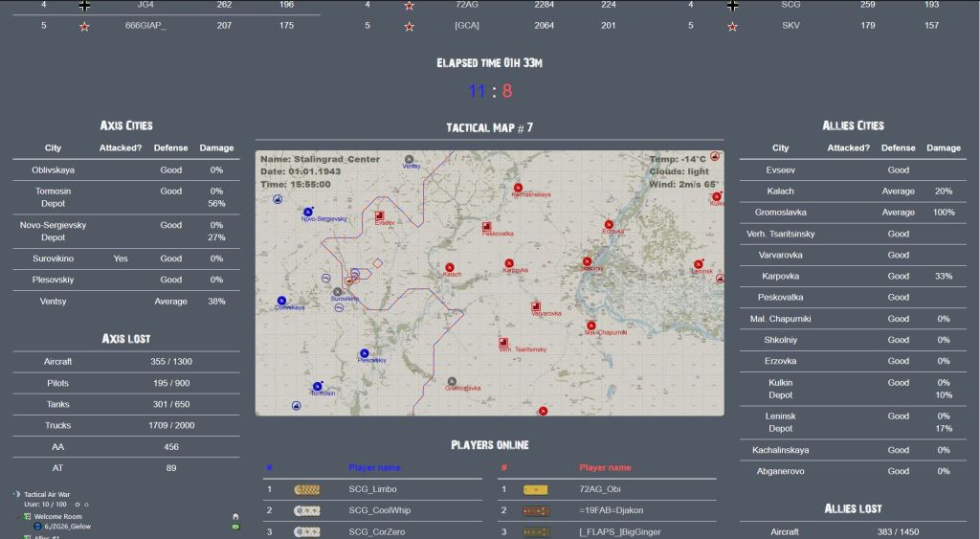Select user 6./ZG26_Gielow in channel list

point(65,527)
